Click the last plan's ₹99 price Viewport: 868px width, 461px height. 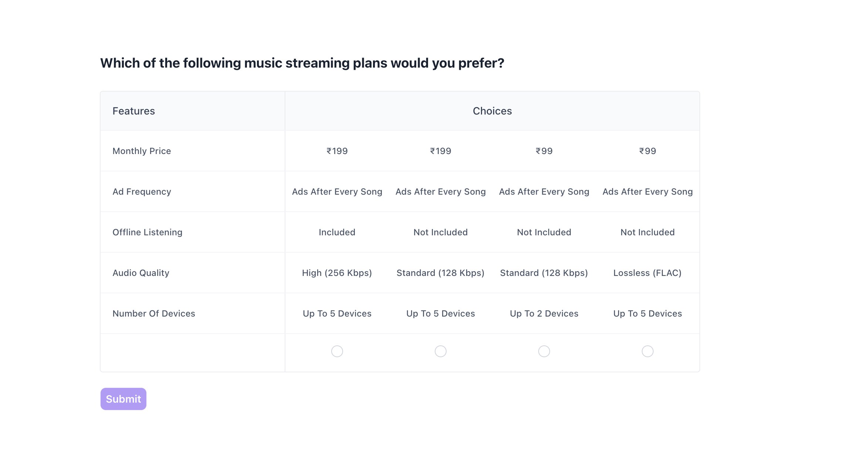pos(647,151)
